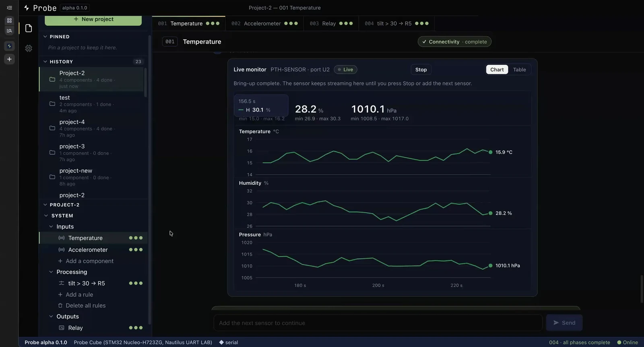Click folder icon of project-4 history item
The image size is (644, 347).
pyautogui.click(x=52, y=128)
